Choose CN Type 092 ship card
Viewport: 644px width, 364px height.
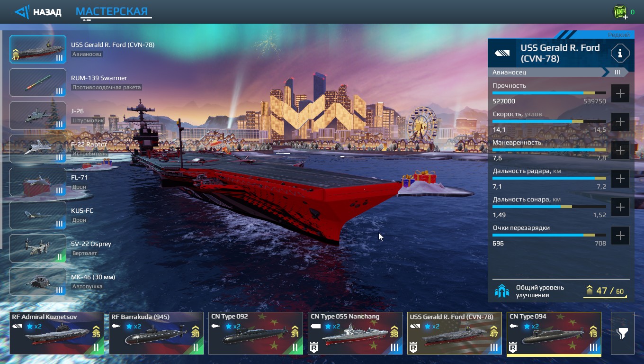[256, 333]
